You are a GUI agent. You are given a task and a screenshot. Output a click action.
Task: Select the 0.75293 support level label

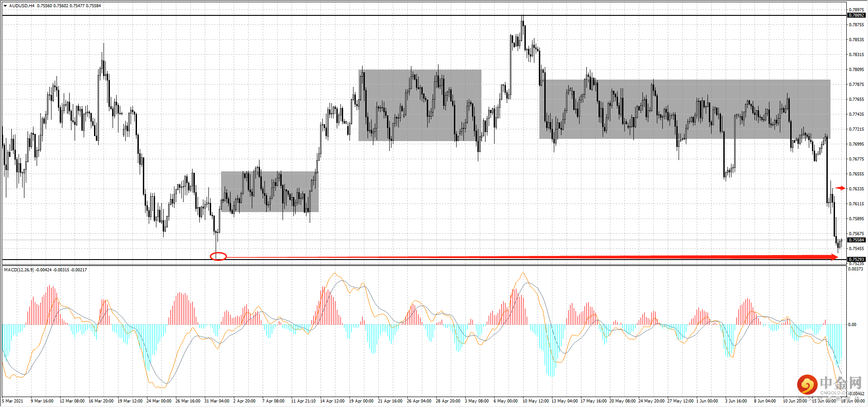click(856, 260)
